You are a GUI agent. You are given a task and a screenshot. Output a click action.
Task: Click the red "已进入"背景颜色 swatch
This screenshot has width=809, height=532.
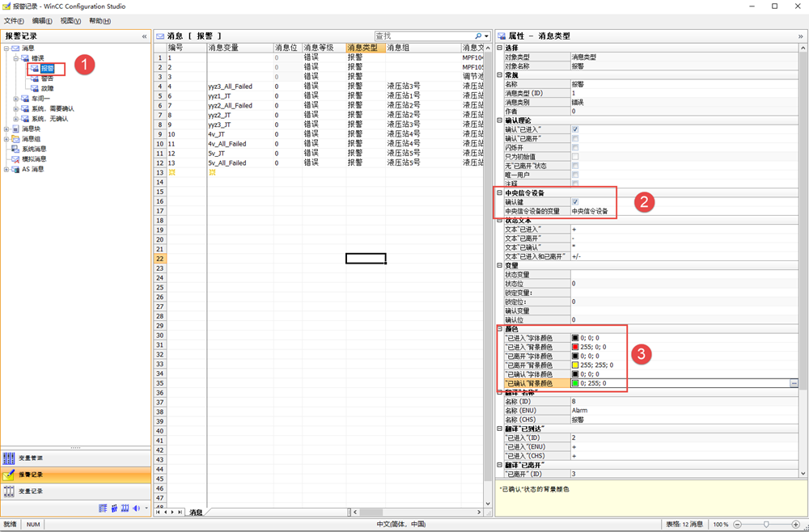[x=575, y=347]
